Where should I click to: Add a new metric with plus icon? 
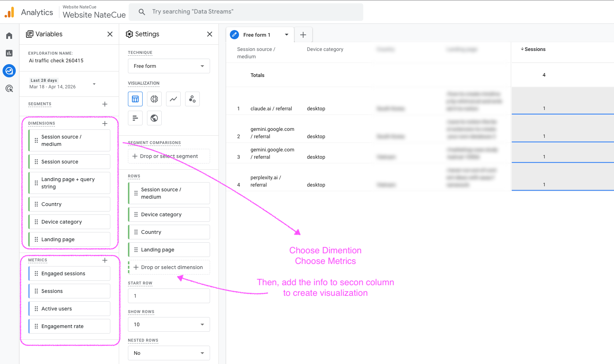coord(105,260)
